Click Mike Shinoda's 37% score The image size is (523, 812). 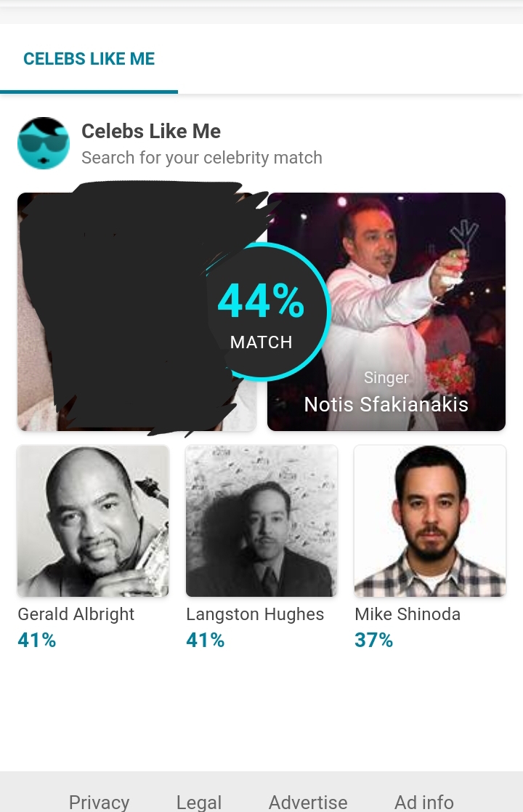[374, 640]
